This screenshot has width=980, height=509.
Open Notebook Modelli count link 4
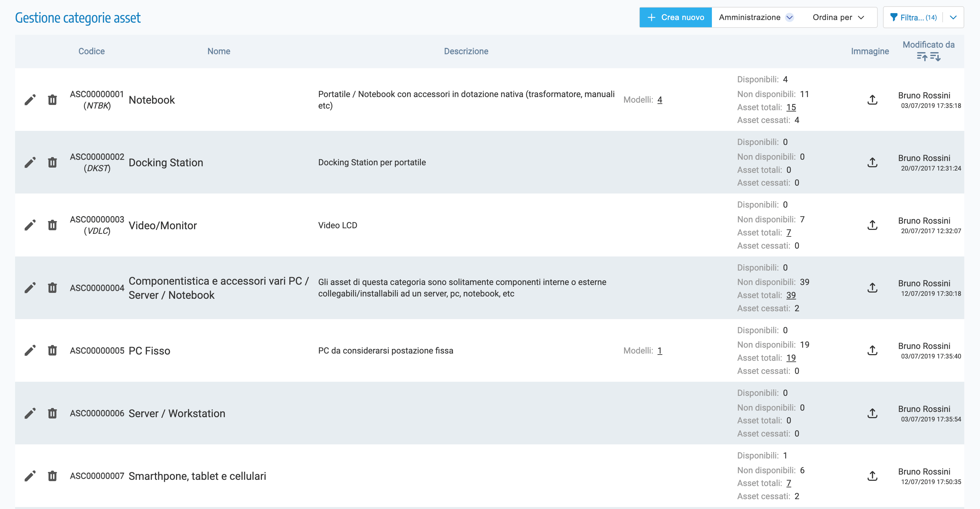(660, 100)
